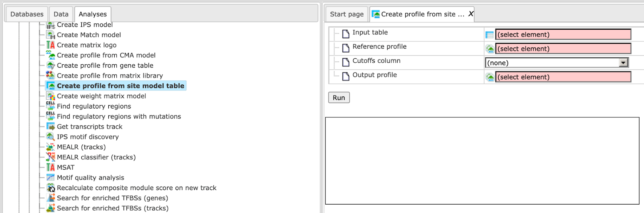Click the MEALR classifier (tracks) icon

[50, 157]
